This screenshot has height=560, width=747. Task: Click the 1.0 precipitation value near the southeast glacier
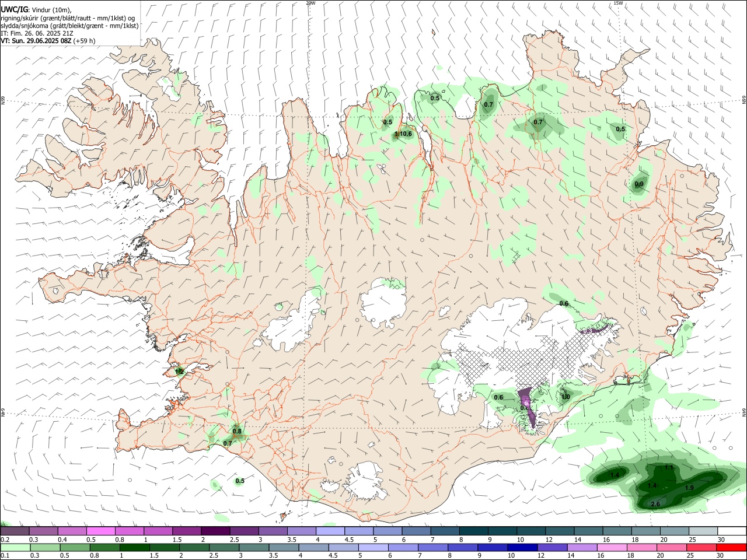coord(566,397)
